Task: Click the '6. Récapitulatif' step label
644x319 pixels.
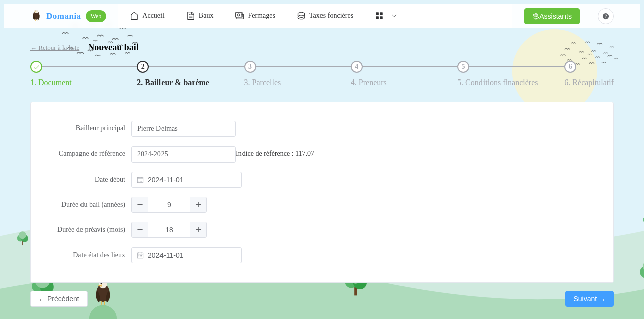Action: pos(589,83)
